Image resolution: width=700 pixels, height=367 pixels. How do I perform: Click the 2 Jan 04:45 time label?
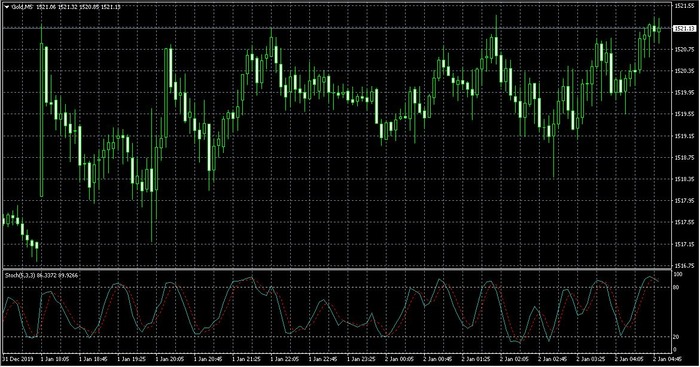pos(667,359)
